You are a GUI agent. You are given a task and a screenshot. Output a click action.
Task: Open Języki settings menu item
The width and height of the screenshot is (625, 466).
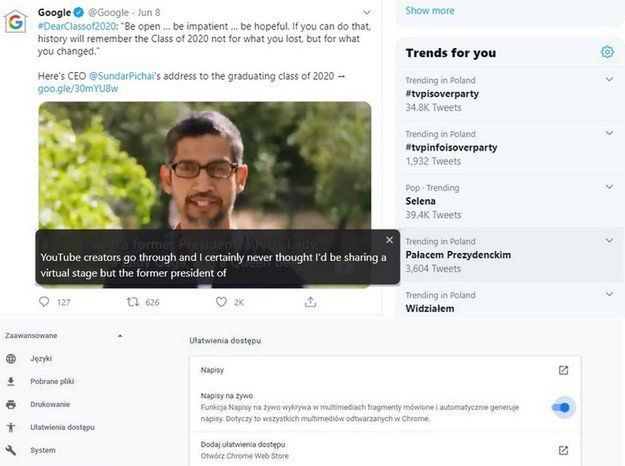click(41, 358)
